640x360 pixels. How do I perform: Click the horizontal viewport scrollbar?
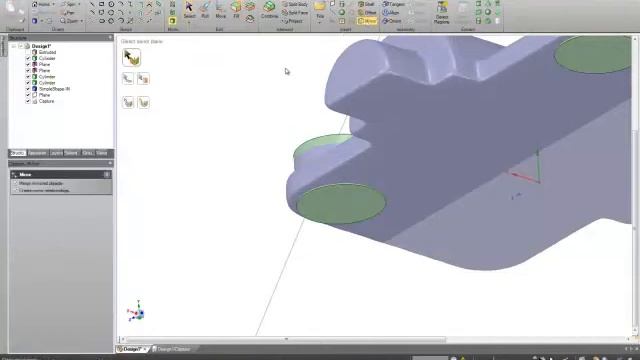pos(286,339)
